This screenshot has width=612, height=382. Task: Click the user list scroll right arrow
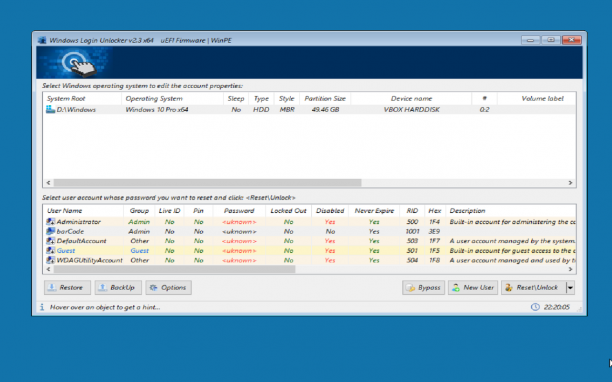tap(570, 269)
